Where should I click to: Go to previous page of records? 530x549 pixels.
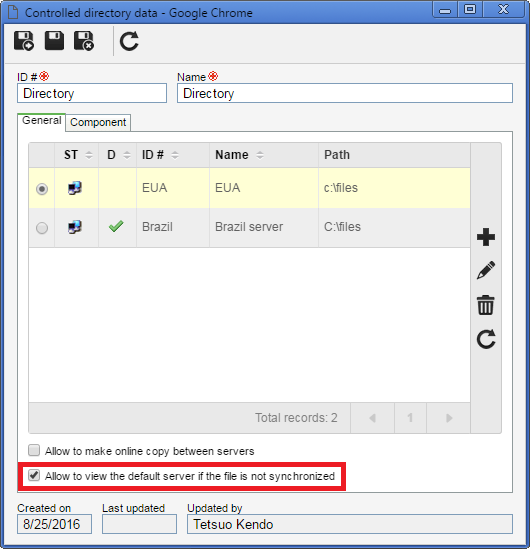click(x=372, y=418)
